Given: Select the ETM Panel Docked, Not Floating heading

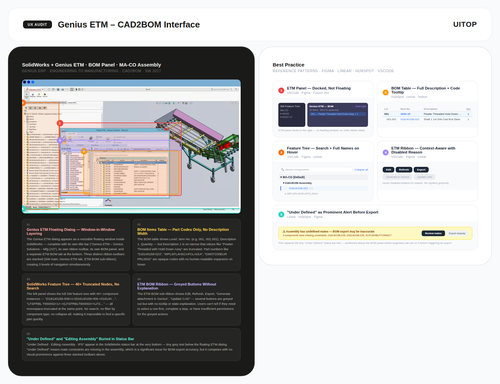Looking at the screenshot, I should click(319, 88).
